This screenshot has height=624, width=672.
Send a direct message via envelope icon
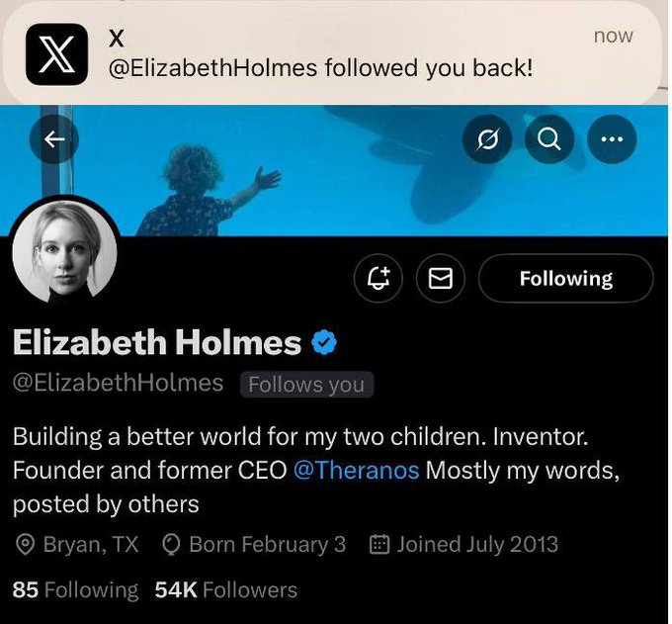coord(441,279)
